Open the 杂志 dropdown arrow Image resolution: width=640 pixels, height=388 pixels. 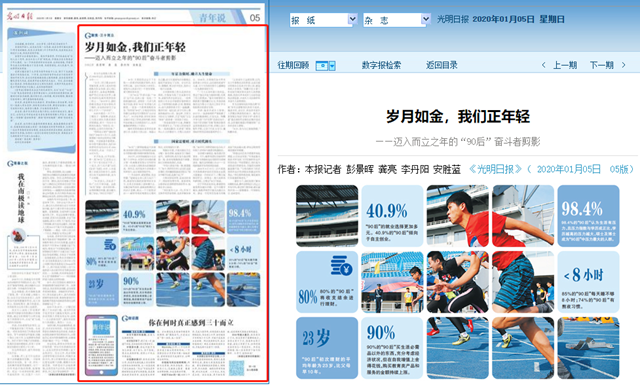pos(426,19)
